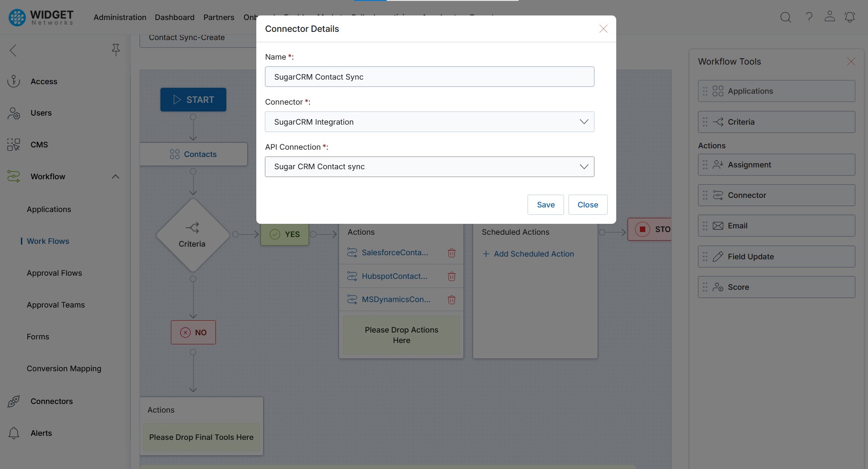Select the Applications tool label

pyautogui.click(x=750, y=91)
